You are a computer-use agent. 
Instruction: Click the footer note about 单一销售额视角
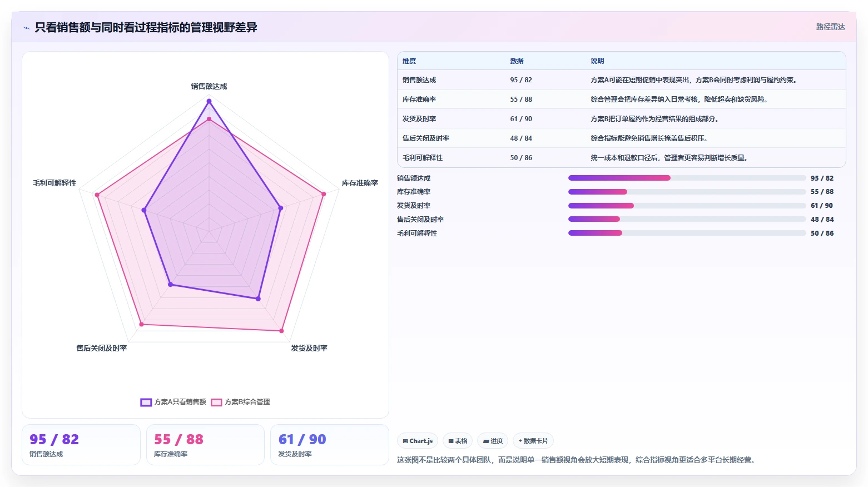577,460
